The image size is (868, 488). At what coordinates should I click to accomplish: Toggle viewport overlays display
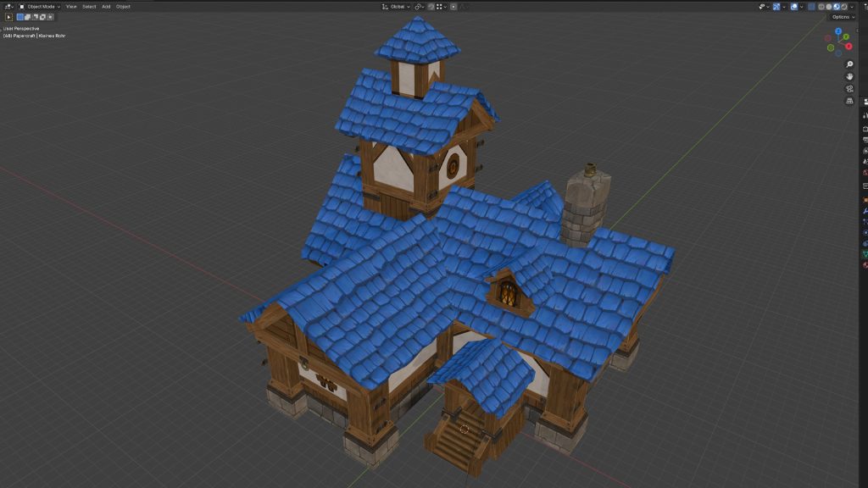[x=794, y=6]
